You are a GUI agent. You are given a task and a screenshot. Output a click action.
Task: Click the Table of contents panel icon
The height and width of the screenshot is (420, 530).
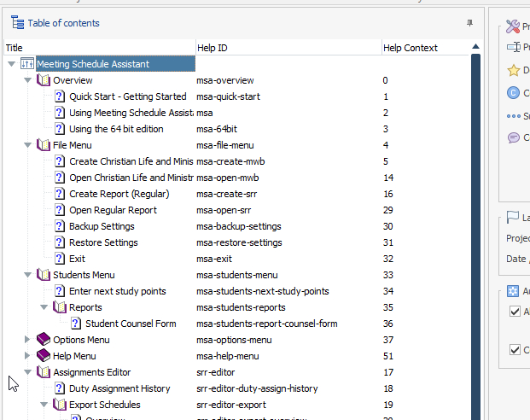18,23
